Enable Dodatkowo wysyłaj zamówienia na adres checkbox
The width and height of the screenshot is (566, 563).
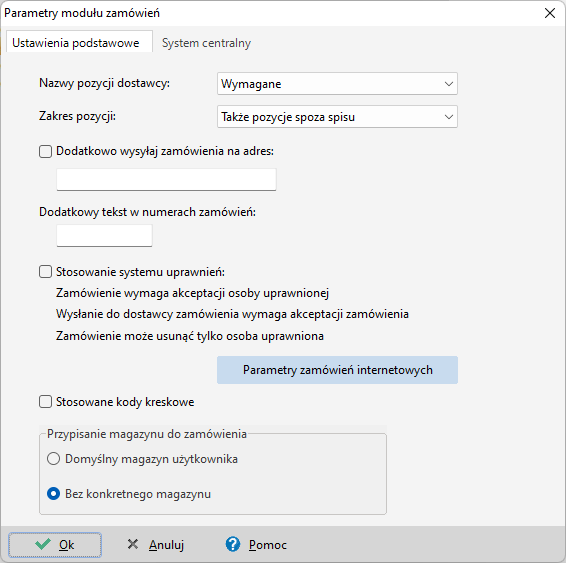[x=45, y=151]
